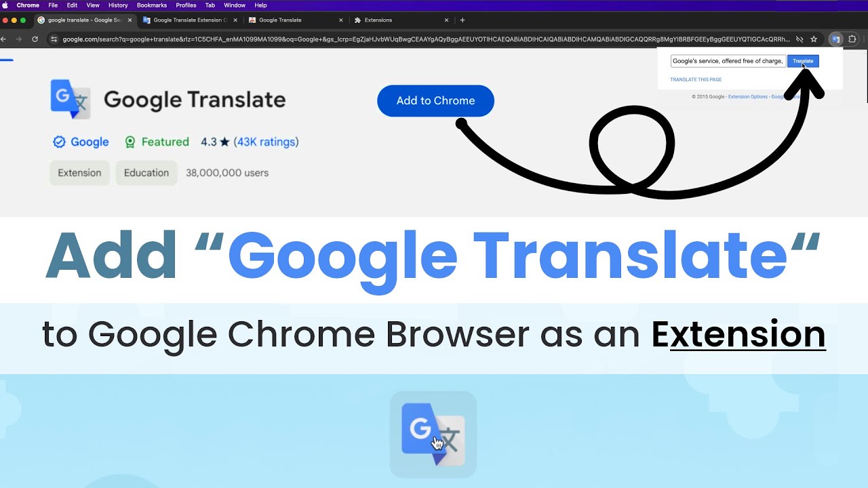Click Google Translate extension toolbar icon
Viewport: 868px width, 488px height.
click(836, 39)
